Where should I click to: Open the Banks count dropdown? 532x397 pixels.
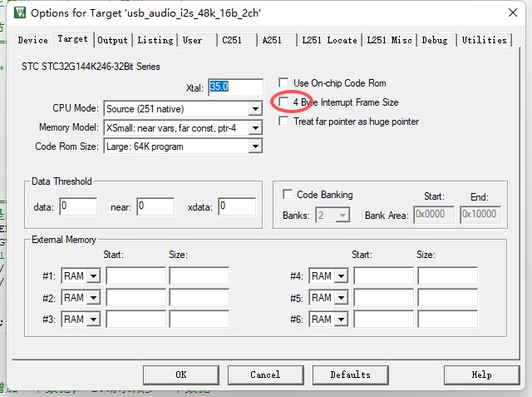pos(332,215)
